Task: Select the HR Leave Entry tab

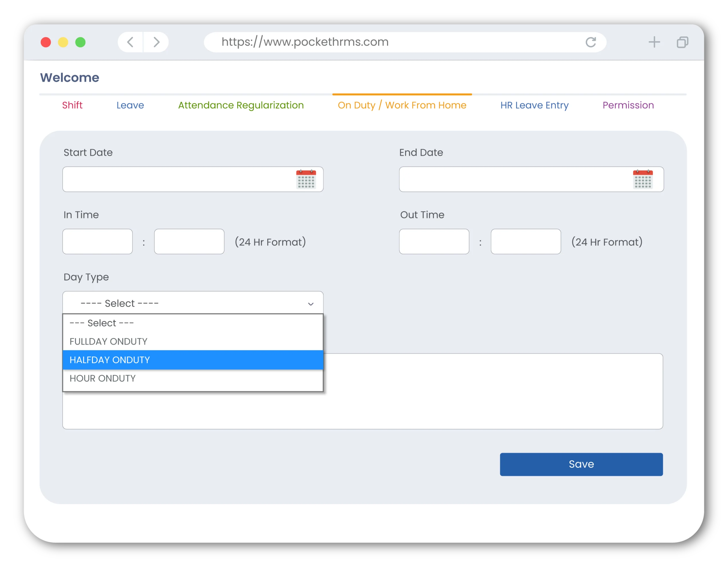Action: click(x=533, y=105)
